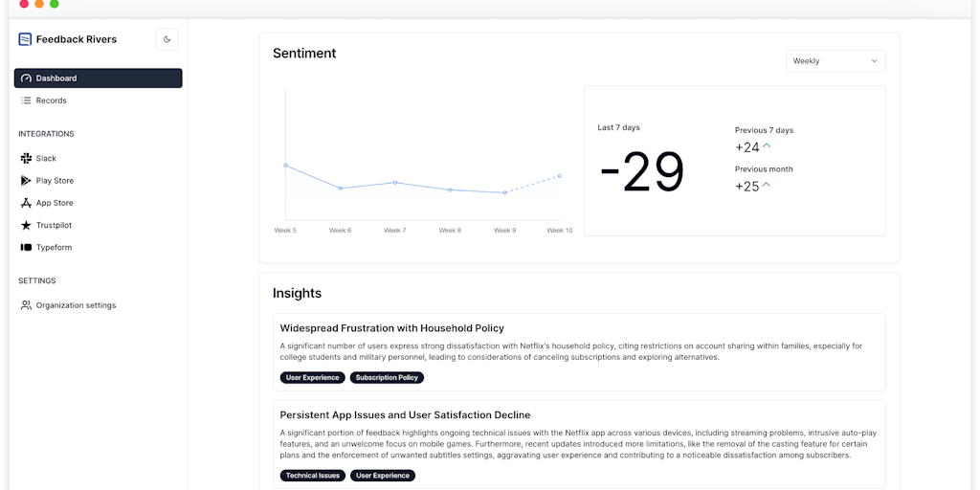Toggle dark mode with moon icon
980x490 pixels.
(x=167, y=39)
